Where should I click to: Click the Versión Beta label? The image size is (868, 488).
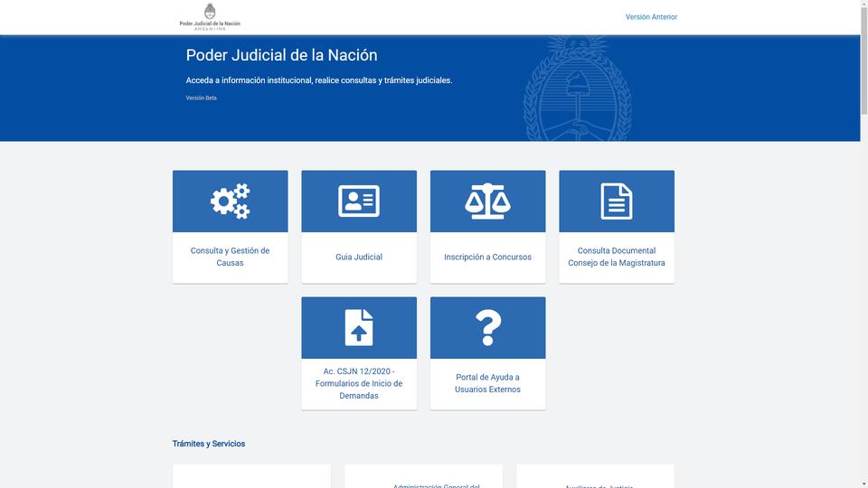coord(201,98)
